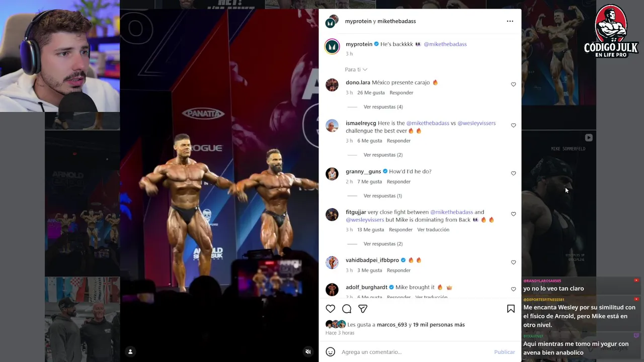Share the post via paper plane icon
This screenshot has width=644, height=362.
[363, 309]
